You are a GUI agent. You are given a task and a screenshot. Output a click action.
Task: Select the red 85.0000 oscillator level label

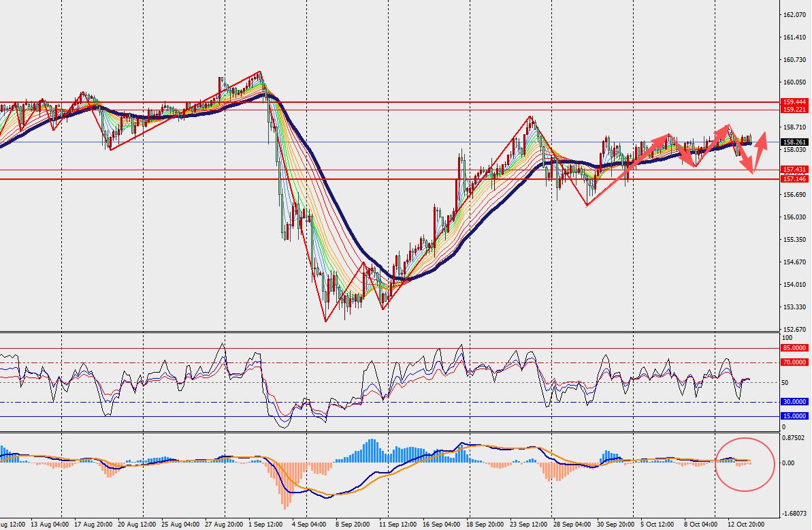pyautogui.click(x=794, y=348)
